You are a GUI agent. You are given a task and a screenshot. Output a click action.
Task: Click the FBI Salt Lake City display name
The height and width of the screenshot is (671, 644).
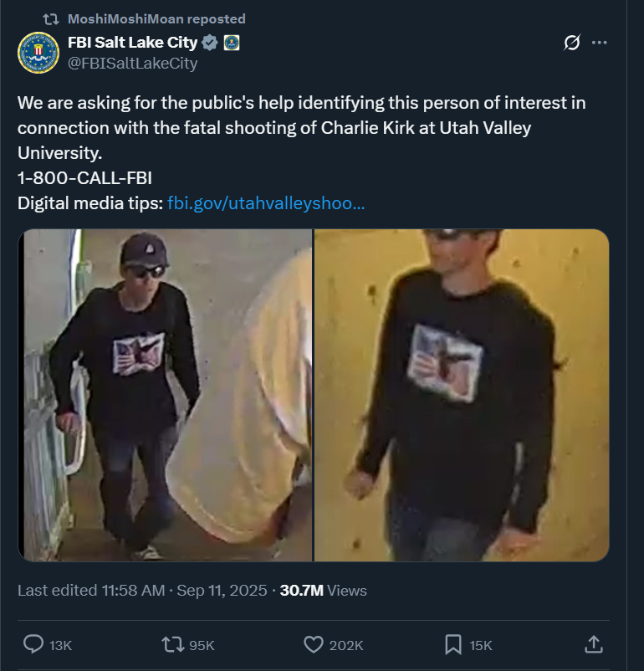(133, 43)
